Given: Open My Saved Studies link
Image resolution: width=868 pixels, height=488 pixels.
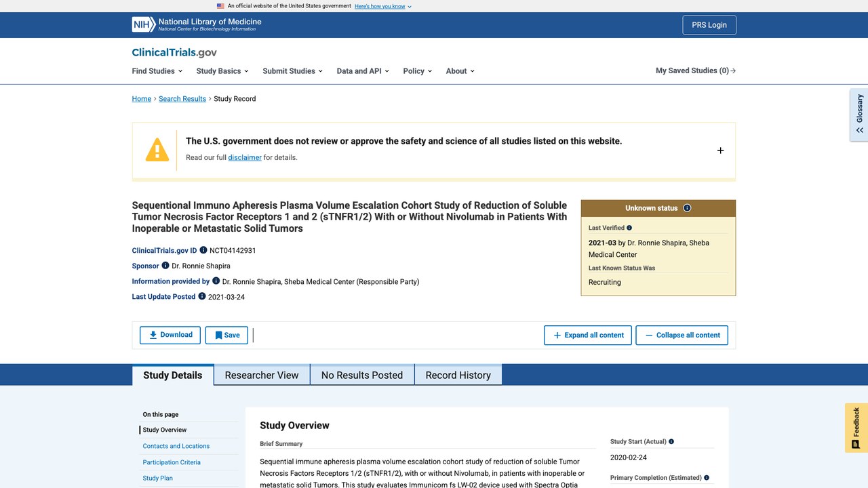Looking at the screenshot, I should point(696,70).
